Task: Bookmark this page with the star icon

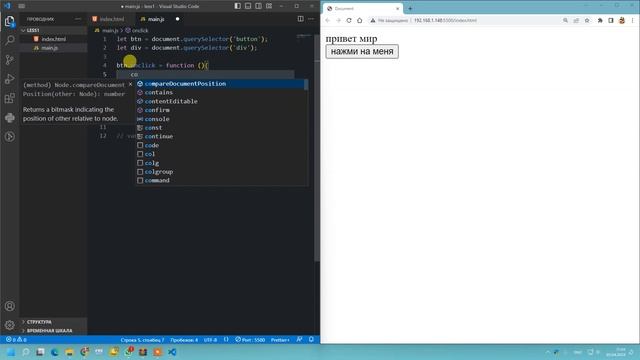Action: click(587, 20)
